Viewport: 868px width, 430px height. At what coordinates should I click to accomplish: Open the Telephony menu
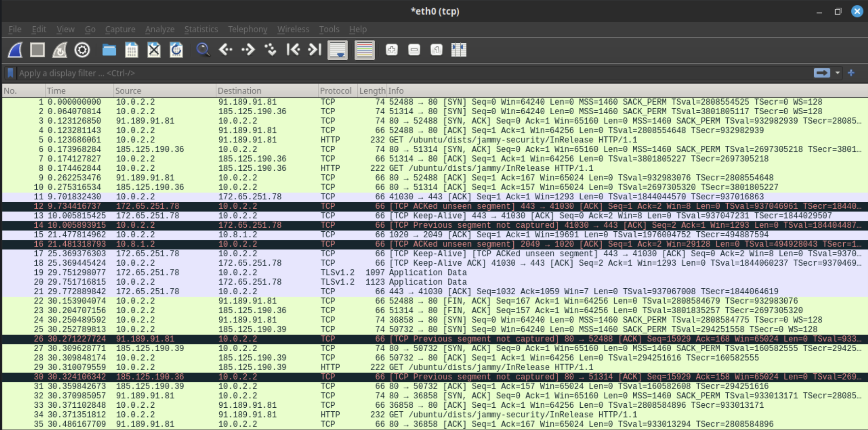click(x=247, y=29)
